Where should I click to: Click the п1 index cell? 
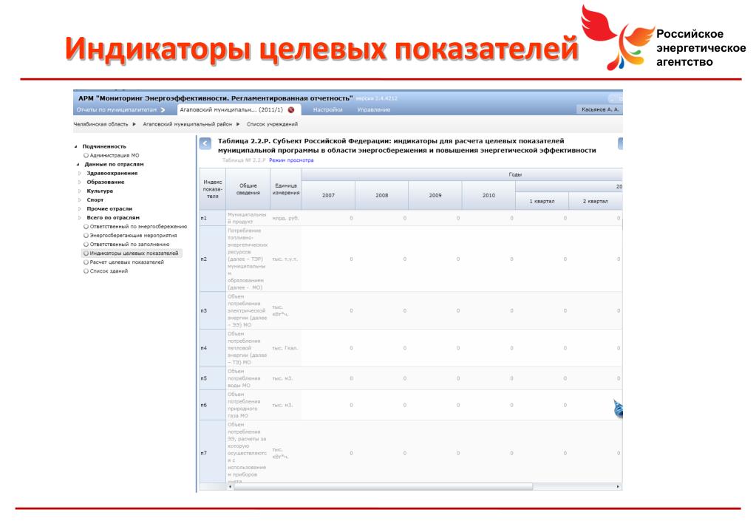coord(213,218)
